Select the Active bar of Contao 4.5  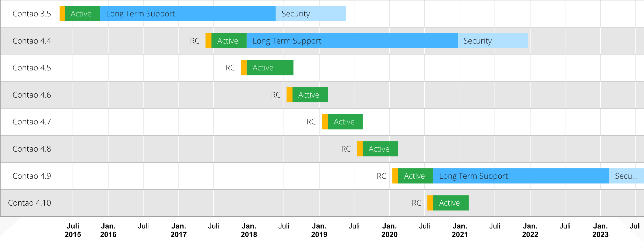click(270, 68)
